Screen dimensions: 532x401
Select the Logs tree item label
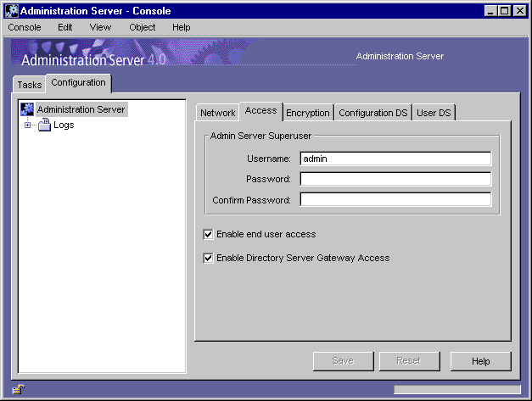click(x=64, y=125)
